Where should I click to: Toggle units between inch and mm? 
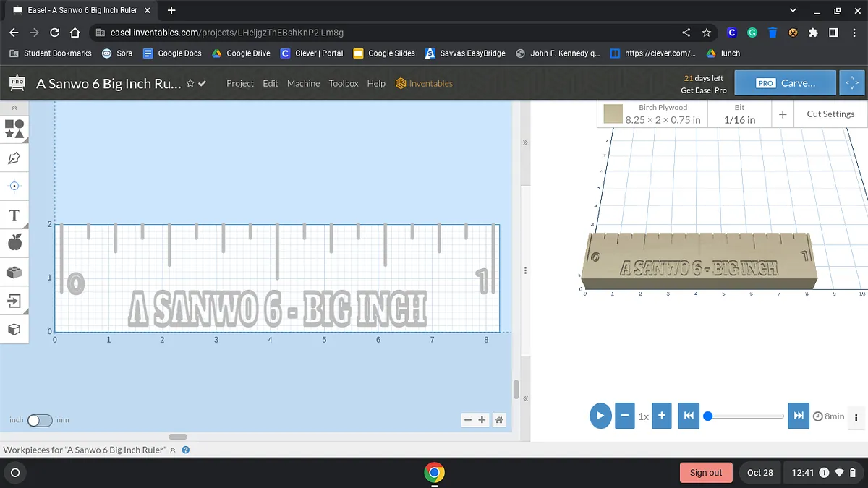[x=40, y=420]
